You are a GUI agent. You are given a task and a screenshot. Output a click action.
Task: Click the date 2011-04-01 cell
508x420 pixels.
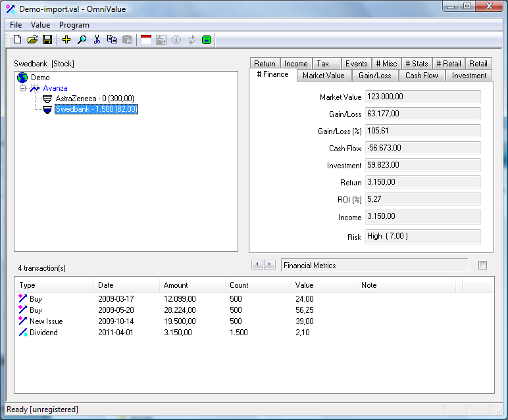click(116, 333)
